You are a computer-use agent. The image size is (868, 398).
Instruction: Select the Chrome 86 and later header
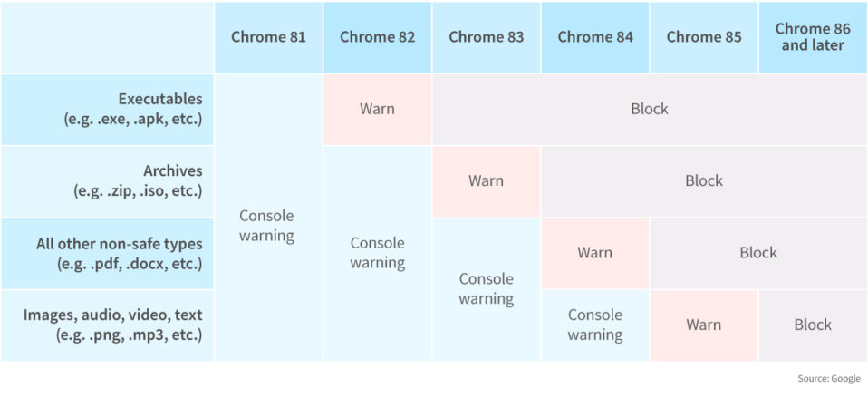tap(814, 37)
